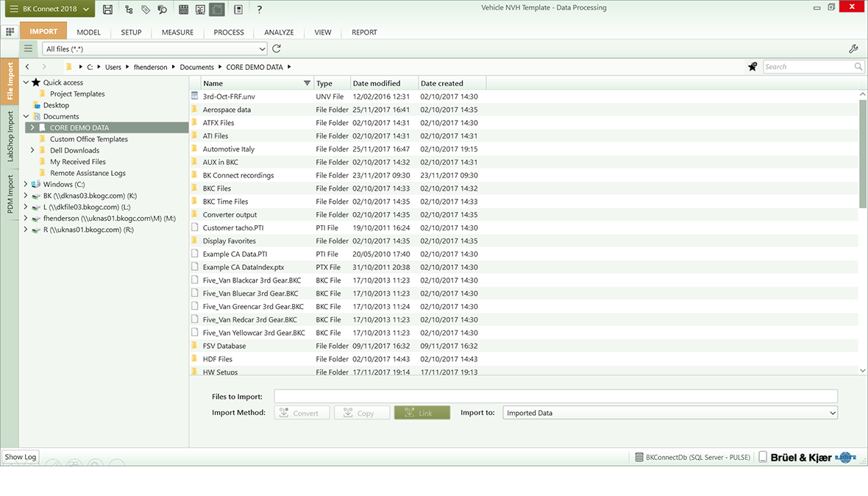Expand the Windows (C:) drive node
This screenshot has width=868, height=496.
point(26,185)
